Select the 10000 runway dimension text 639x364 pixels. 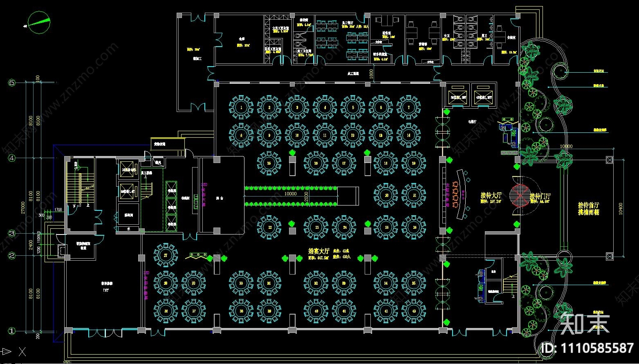click(290, 194)
